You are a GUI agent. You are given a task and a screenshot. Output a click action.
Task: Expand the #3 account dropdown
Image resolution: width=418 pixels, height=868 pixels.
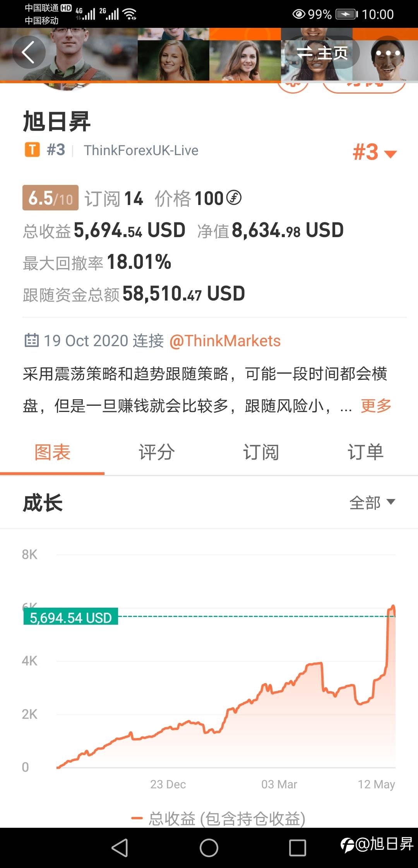(374, 152)
